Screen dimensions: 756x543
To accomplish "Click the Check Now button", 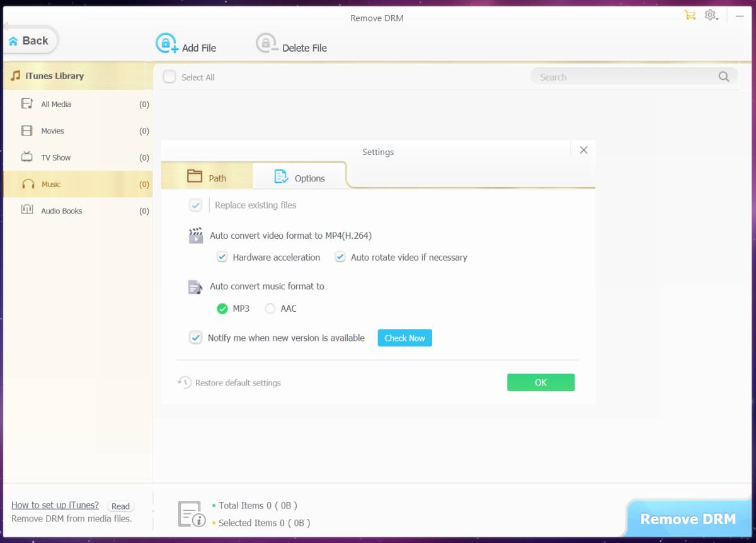I will coord(405,338).
